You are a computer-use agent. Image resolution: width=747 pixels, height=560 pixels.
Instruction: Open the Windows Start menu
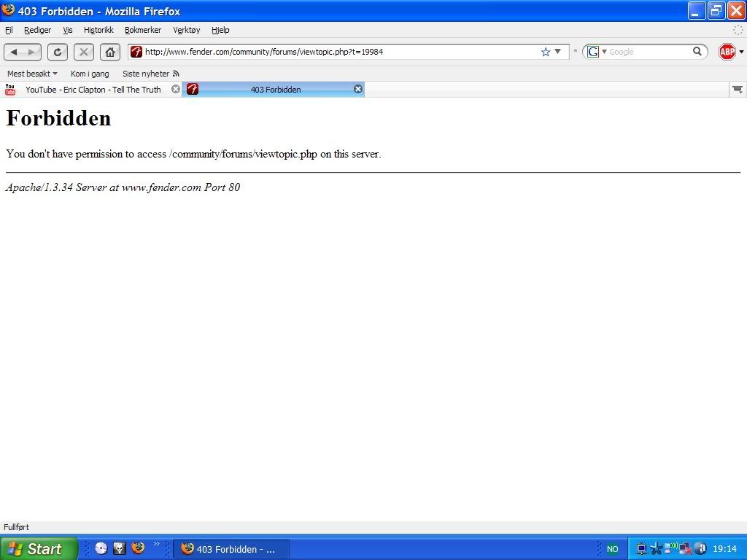(38, 549)
